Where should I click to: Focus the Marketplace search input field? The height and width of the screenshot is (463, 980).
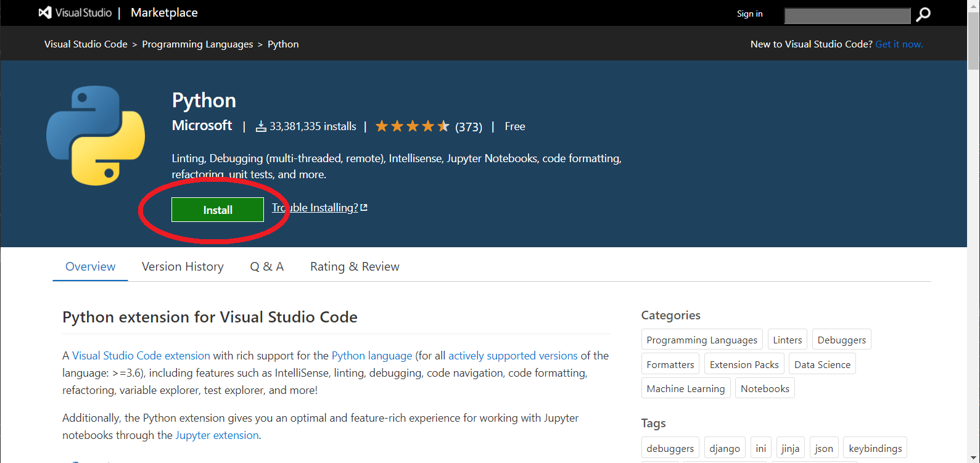(847, 15)
